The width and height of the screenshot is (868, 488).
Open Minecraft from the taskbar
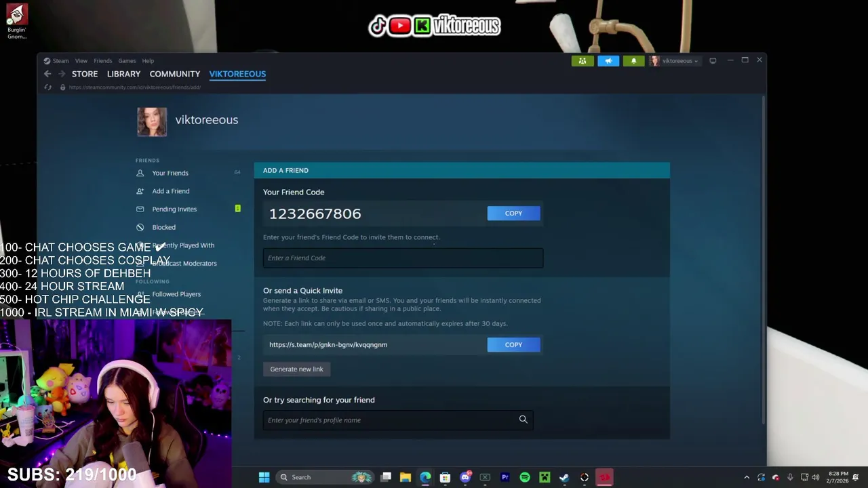[545, 477]
